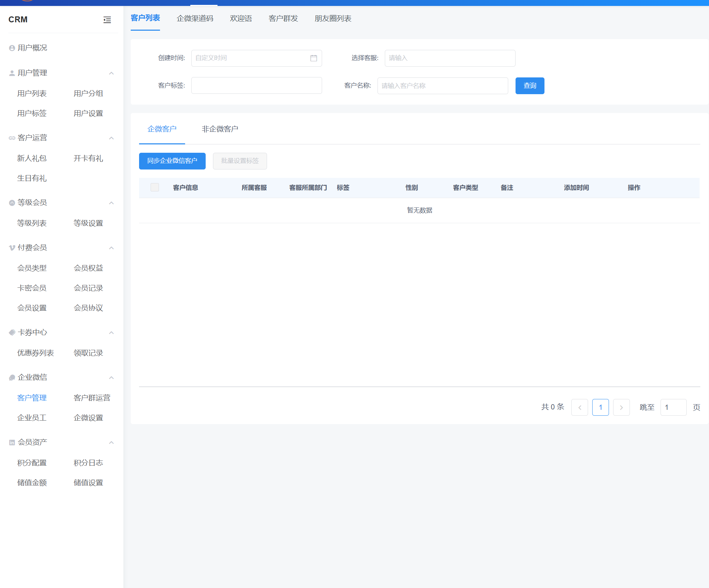Open 用户列表 in sidebar

click(32, 93)
